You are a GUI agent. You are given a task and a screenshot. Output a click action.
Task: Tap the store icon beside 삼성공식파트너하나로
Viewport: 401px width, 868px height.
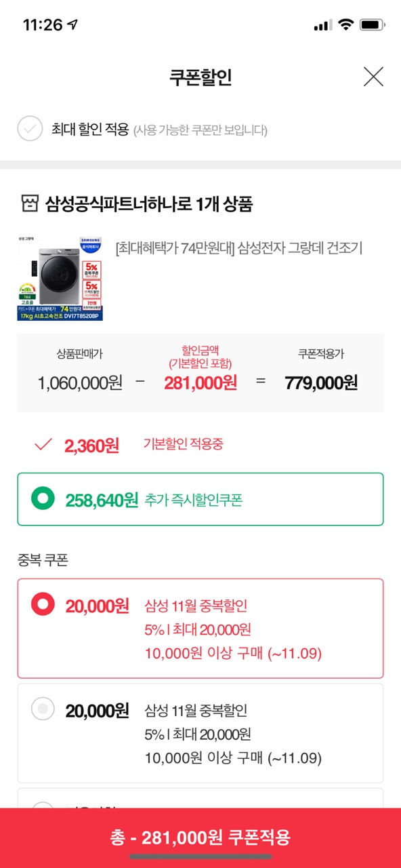[x=29, y=203]
